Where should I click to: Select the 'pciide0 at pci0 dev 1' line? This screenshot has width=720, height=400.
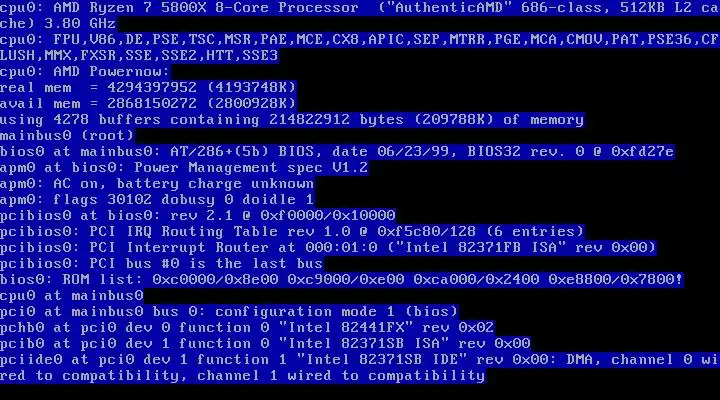(x=360, y=367)
